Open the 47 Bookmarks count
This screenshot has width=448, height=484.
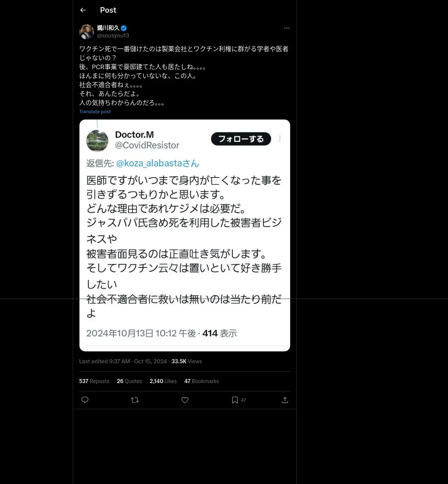(202, 381)
